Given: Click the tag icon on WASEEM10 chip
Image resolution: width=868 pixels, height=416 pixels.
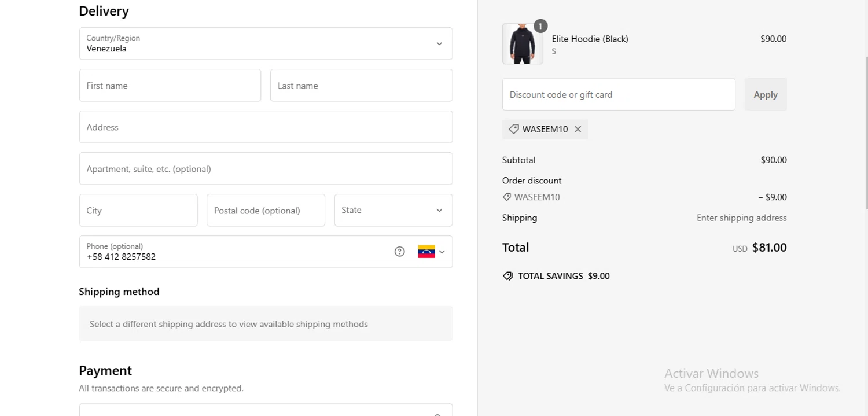Looking at the screenshot, I should click(x=513, y=130).
